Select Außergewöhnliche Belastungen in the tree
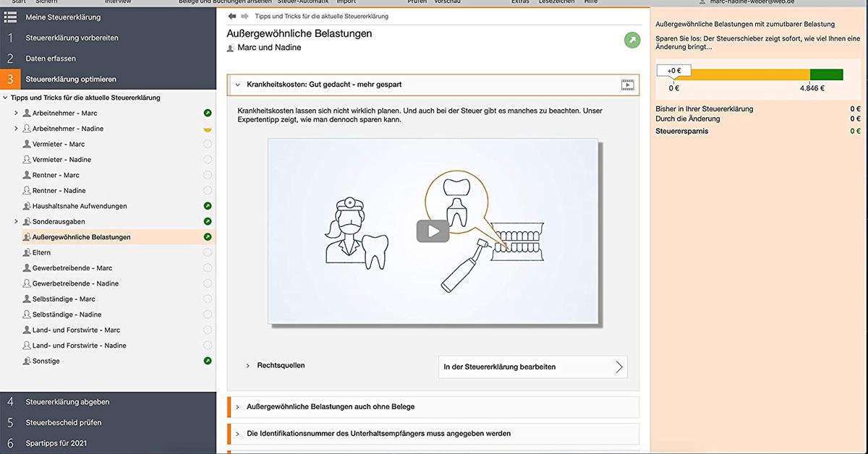 [108, 237]
